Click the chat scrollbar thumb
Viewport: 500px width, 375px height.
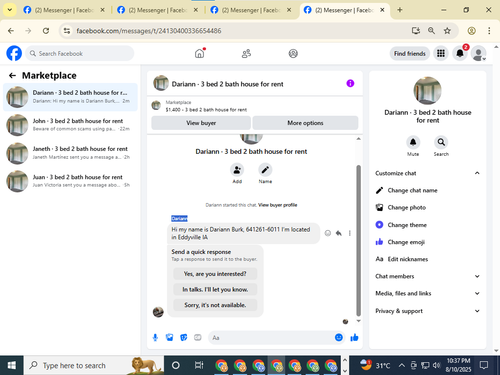click(359, 240)
